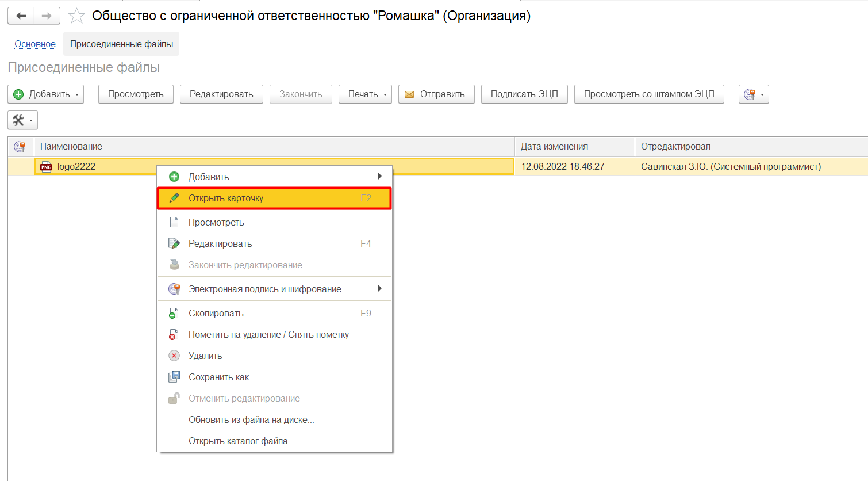Open the electronic signature toolbar dropdown

[x=754, y=94]
